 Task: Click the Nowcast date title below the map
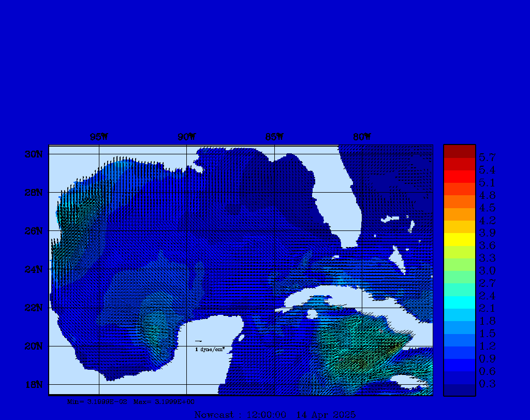coord(274,414)
